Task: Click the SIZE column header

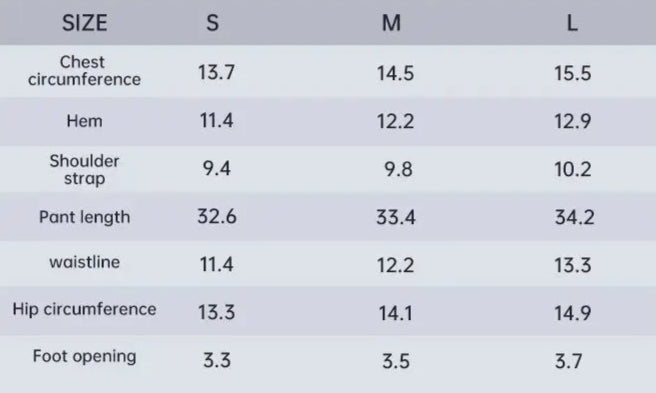Action: tap(85, 23)
